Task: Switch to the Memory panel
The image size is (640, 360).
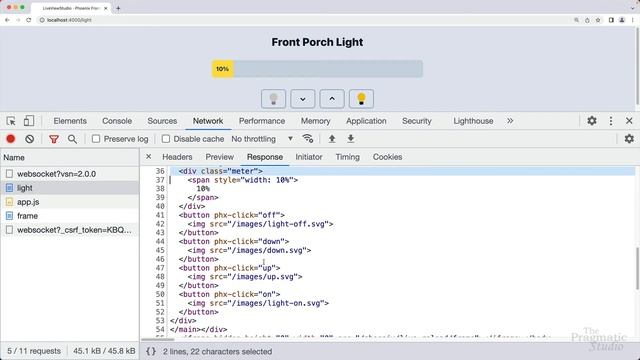Action: (316, 121)
